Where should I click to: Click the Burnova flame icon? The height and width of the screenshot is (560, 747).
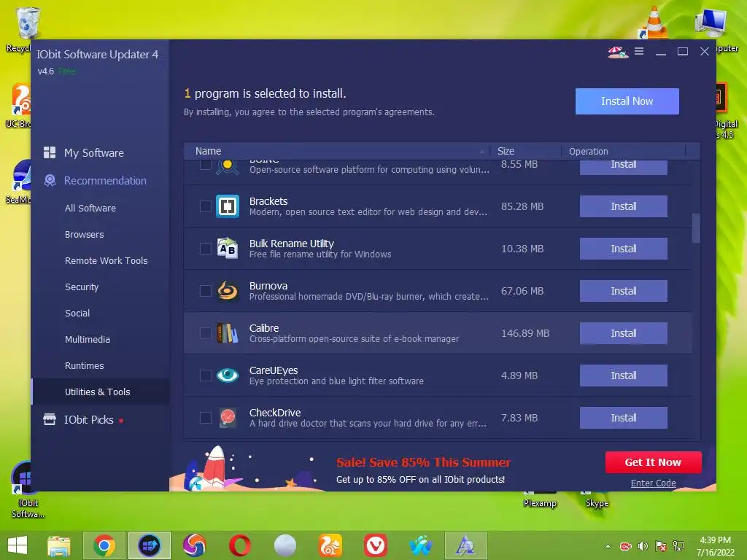tap(228, 291)
